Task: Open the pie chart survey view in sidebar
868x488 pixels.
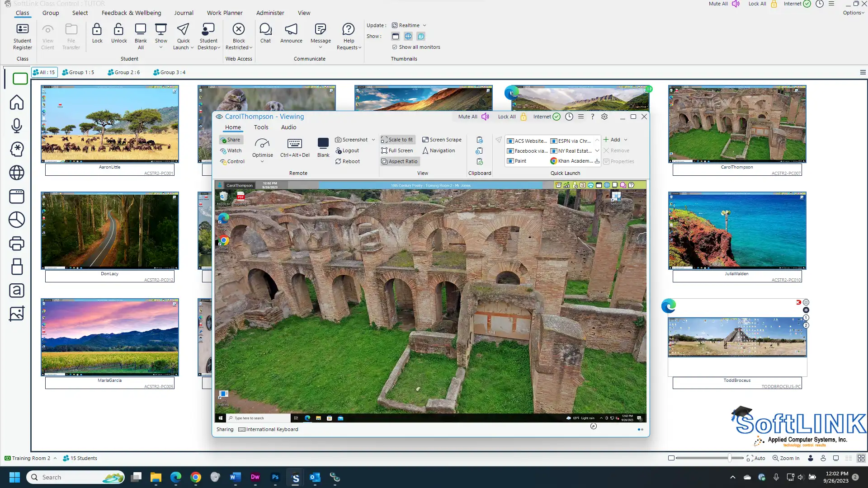Action: tap(17, 220)
